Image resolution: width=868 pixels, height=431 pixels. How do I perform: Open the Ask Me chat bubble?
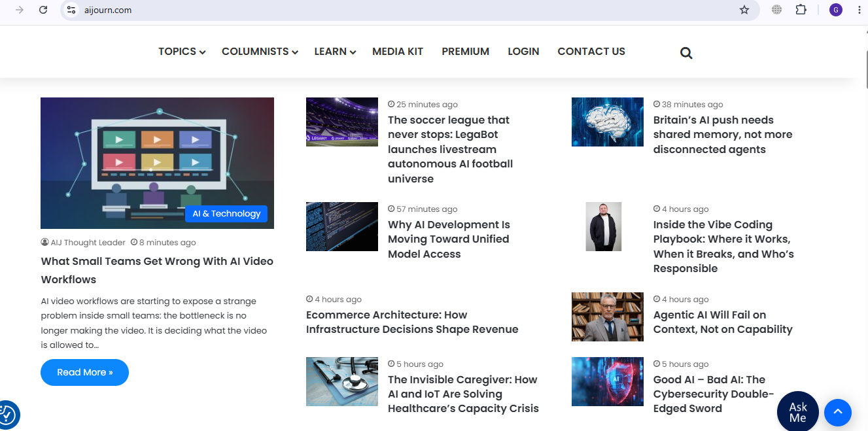click(x=798, y=412)
